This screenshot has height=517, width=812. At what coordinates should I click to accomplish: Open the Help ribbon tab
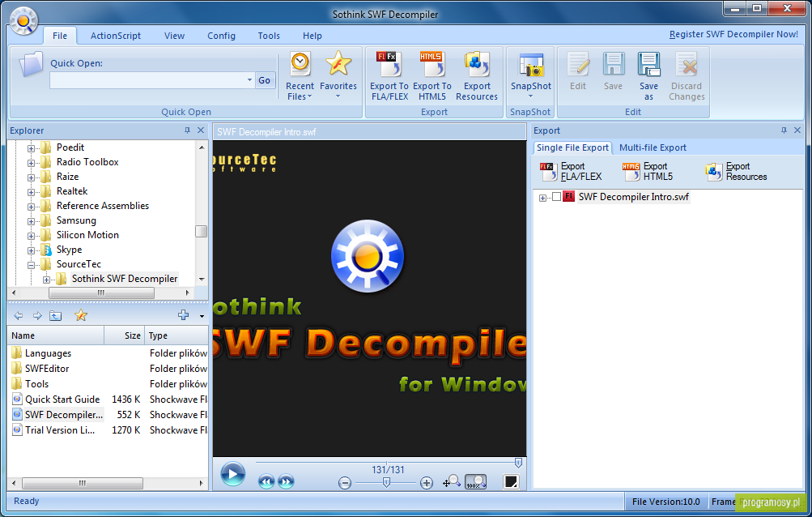312,36
